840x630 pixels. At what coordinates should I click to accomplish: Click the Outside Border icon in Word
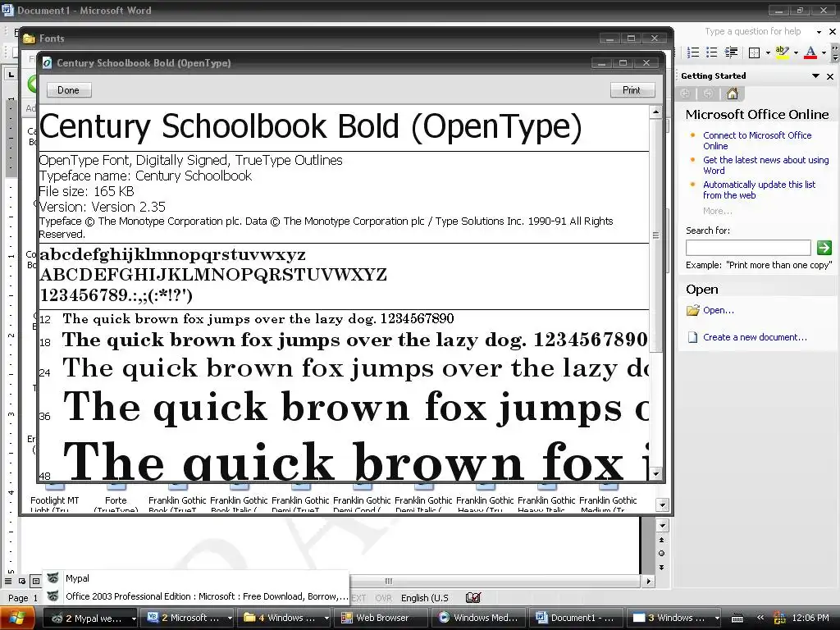click(x=755, y=52)
